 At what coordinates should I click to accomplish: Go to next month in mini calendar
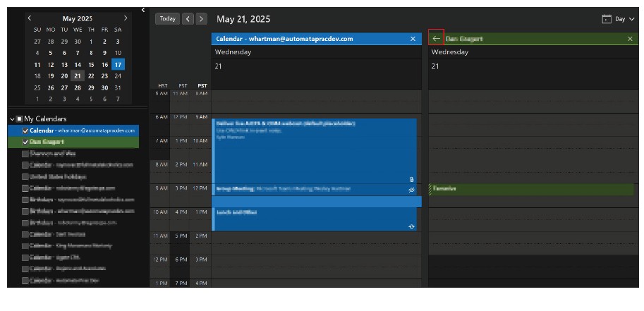[x=126, y=18]
